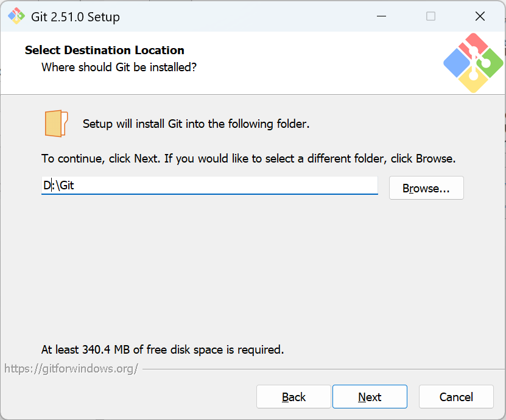Click the Next button
Image resolution: width=506 pixels, height=420 pixels.
coord(370,396)
